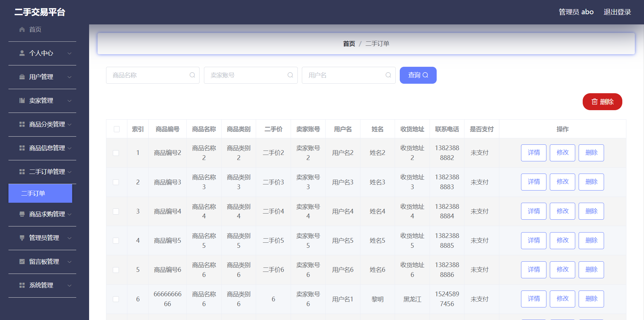
Task: Open 用户管理 sidebar menu
Action: 42,77
